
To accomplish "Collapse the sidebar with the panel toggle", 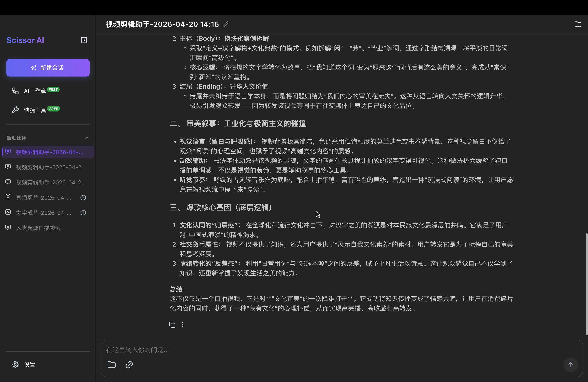I will point(84,40).
